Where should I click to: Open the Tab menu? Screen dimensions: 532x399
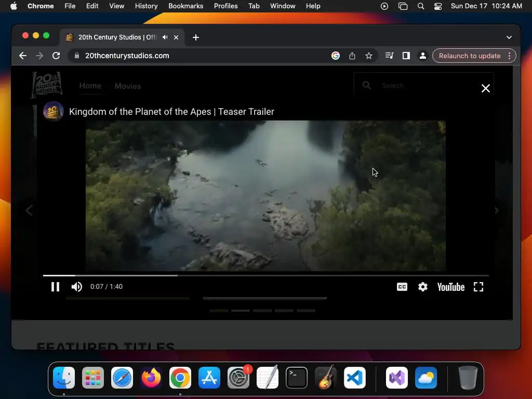point(254,6)
